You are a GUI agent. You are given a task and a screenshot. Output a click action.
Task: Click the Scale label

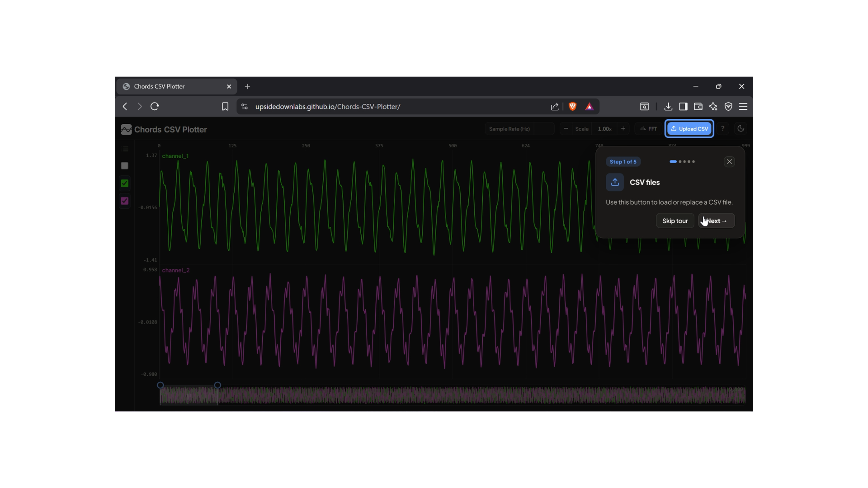582,129
